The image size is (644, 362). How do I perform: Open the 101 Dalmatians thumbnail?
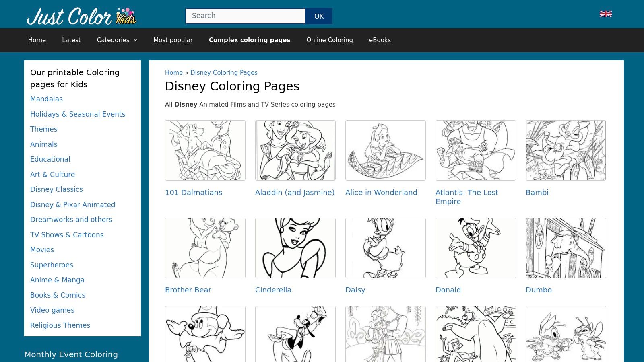pos(205,150)
